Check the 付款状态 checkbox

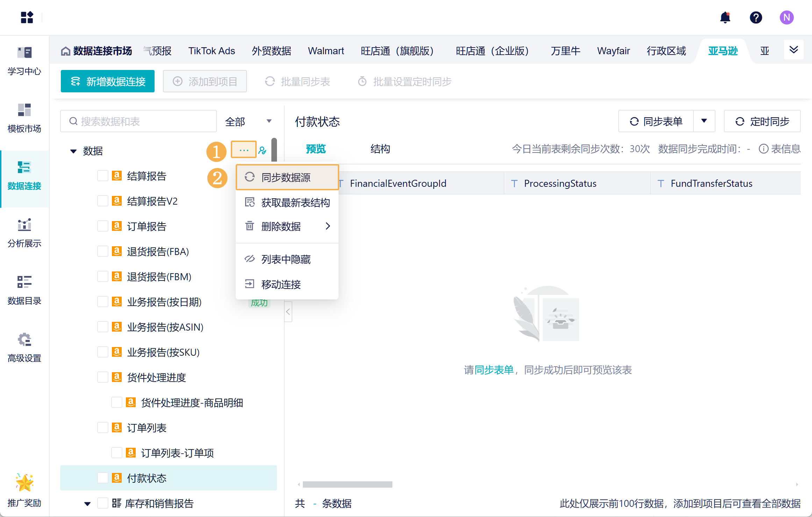pos(102,478)
